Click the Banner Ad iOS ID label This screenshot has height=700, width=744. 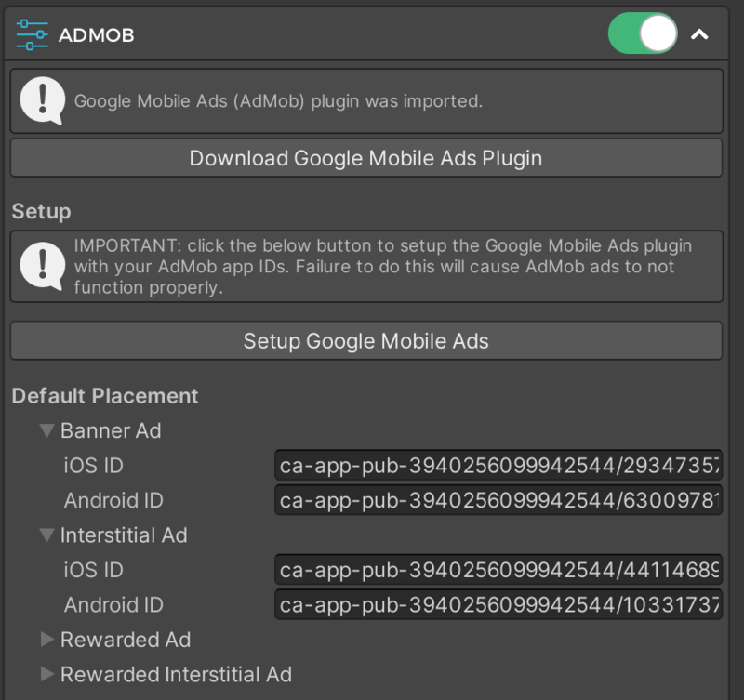pos(94,465)
